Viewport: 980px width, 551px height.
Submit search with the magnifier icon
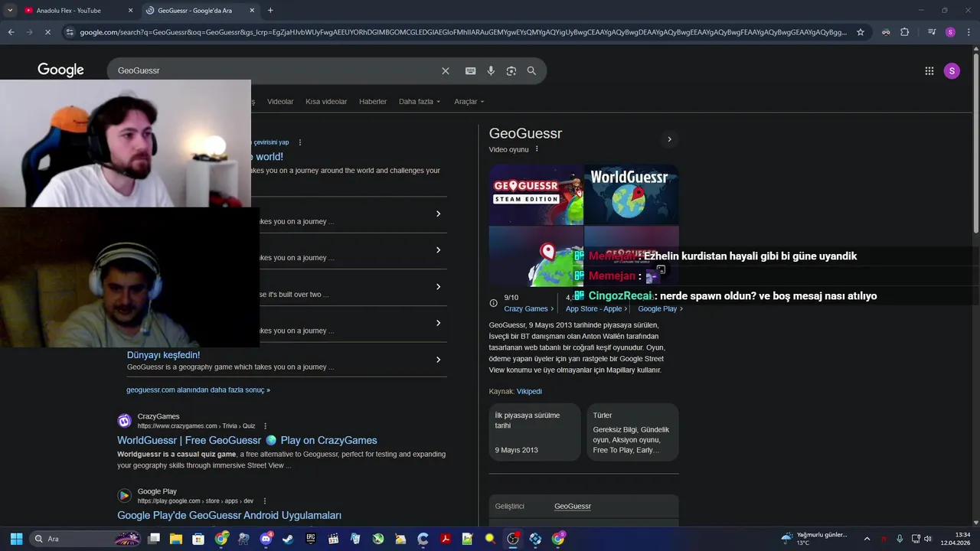(531, 70)
